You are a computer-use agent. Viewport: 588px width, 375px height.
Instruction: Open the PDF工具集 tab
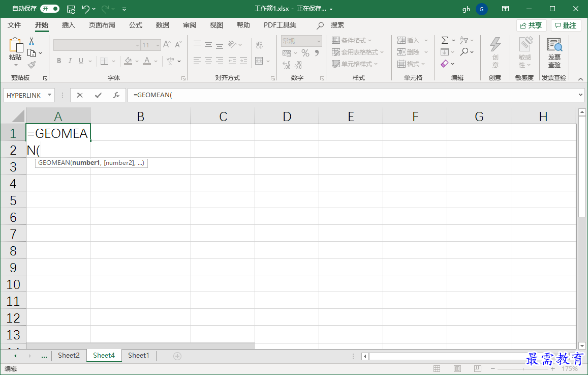pos(280,25)
